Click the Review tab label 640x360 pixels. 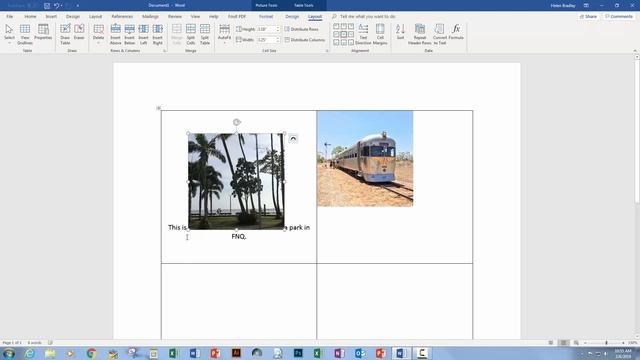coord(175,16)
